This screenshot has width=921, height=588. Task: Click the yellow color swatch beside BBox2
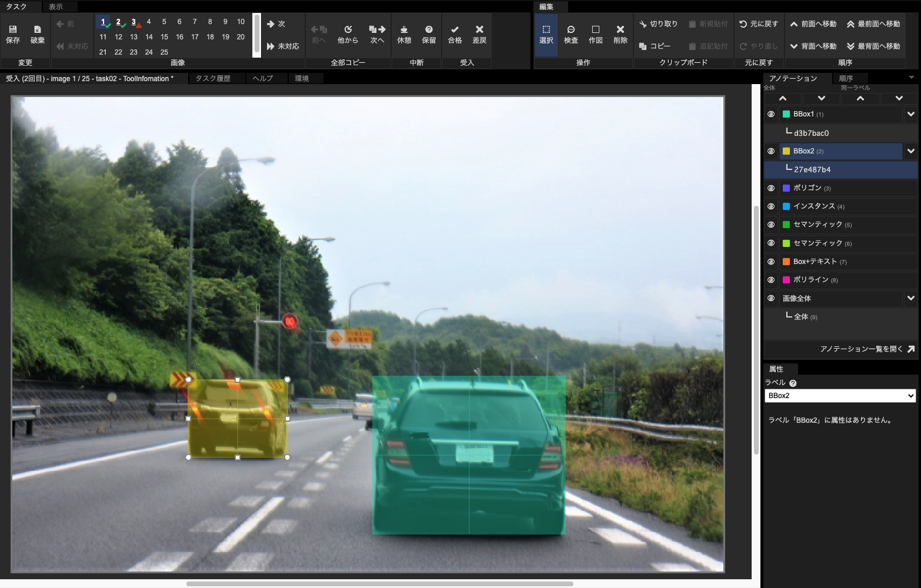point(787,151)
